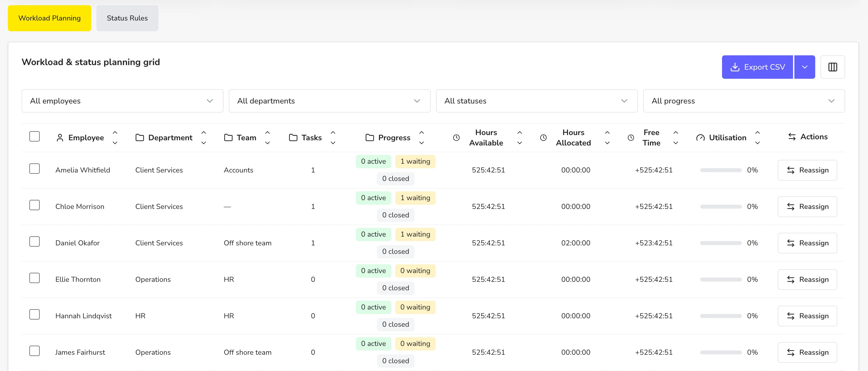This screenshot has width=868, height=371.
Task: Switch to the Status Rules tab
Action: tap(127, 18)
